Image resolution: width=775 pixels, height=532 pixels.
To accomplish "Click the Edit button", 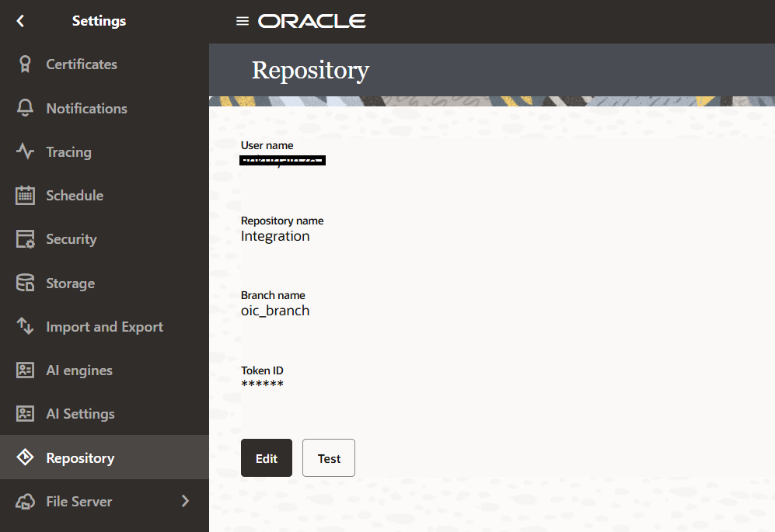I will [x=267, y=458].
